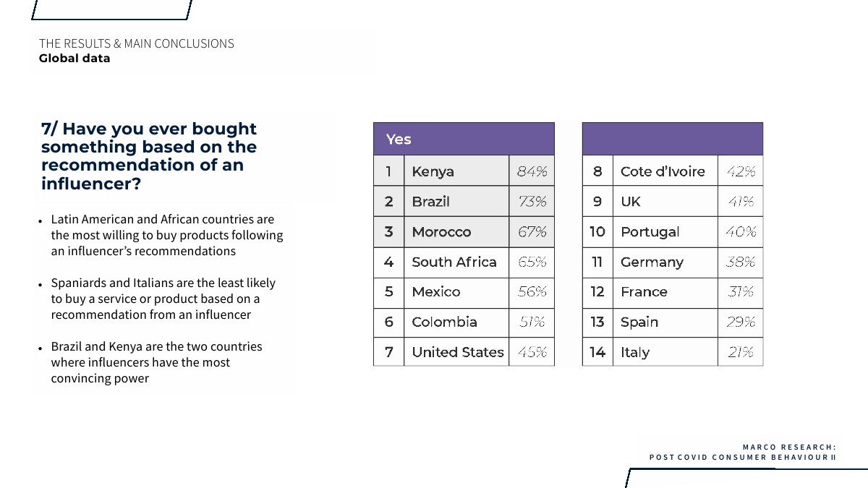The image size is (868, 488).
Task: Click the 'MARCO RESEARCH' footer text
Action: (x=789, y=447)
